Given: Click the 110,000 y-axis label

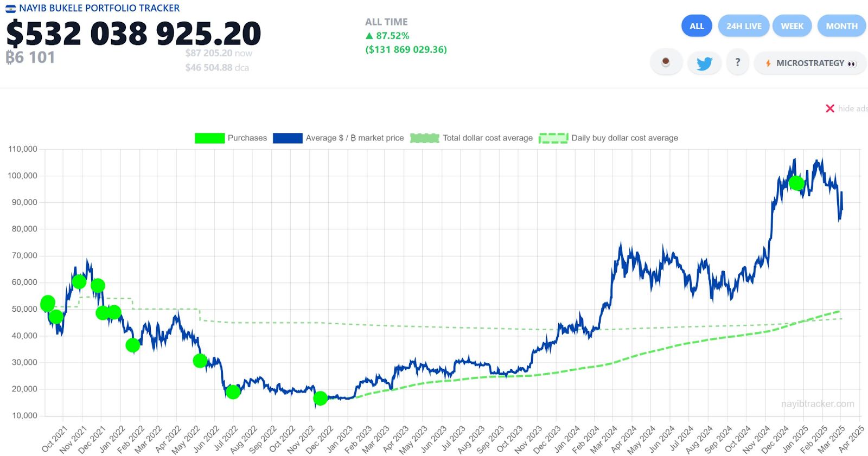Looking at the screenshot, I should click(22, 149).
